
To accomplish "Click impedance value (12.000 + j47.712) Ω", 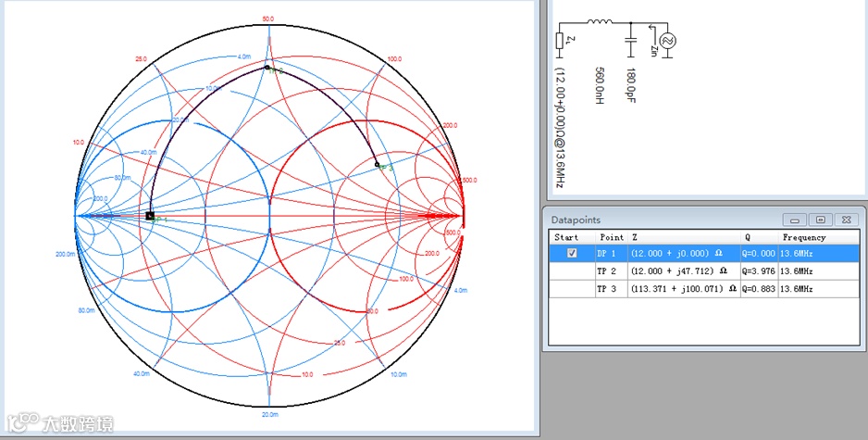I will (x=678, y=271).
